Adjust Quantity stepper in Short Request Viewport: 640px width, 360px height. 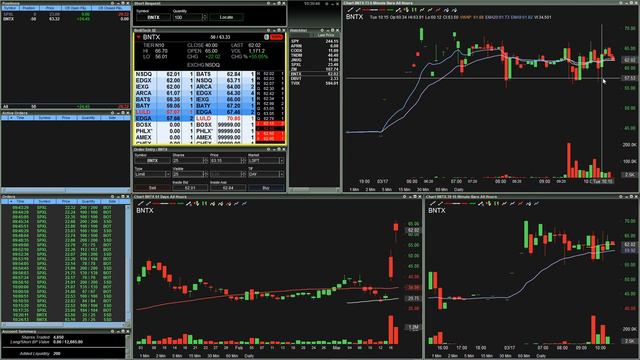204,17
